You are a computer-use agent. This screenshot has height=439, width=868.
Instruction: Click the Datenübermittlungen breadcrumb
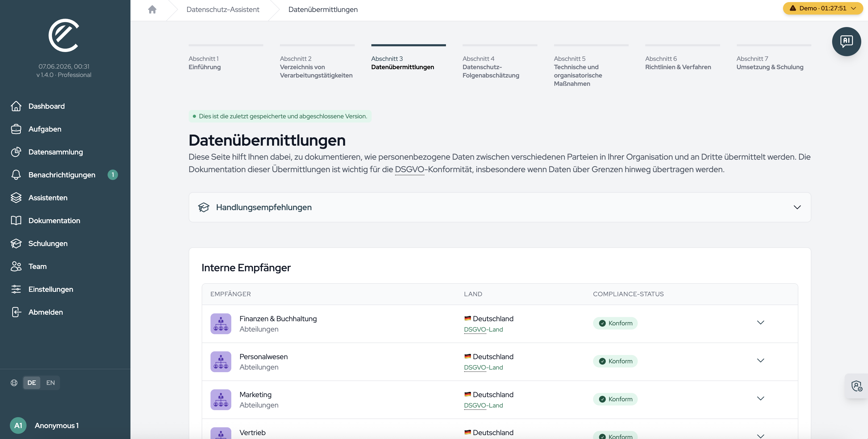click(323, 9)
